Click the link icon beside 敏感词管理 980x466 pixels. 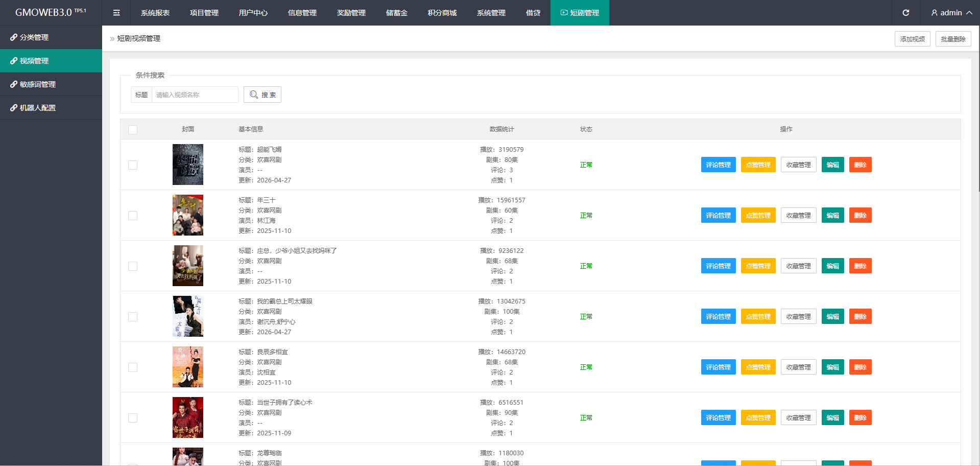tap(14, 84)
